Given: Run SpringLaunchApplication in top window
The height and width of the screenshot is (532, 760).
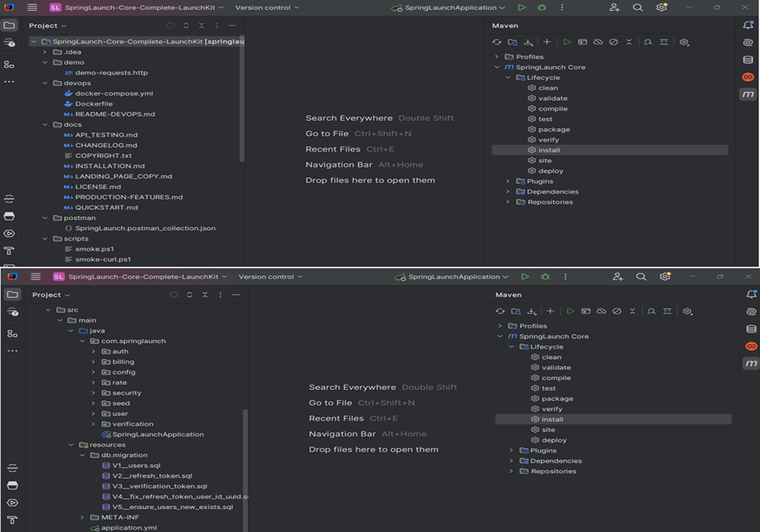Looking at the screenshot, I should [521, 8].
